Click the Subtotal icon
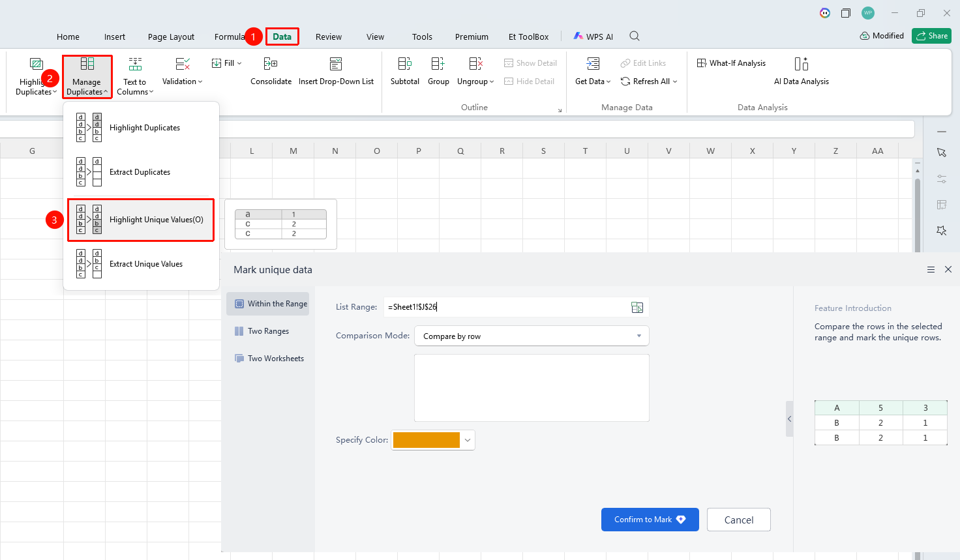Screen dimensions: 960x560 [x=404, y=64]
